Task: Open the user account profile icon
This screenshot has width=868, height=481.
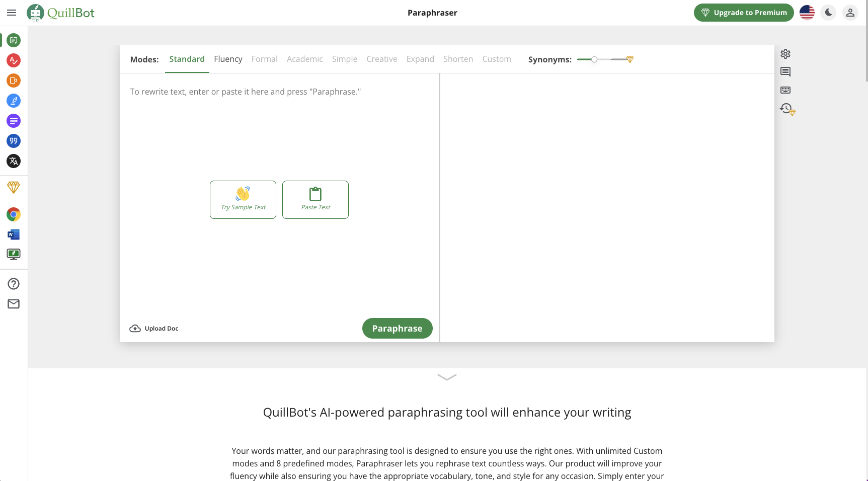Action: coord(850,13)
